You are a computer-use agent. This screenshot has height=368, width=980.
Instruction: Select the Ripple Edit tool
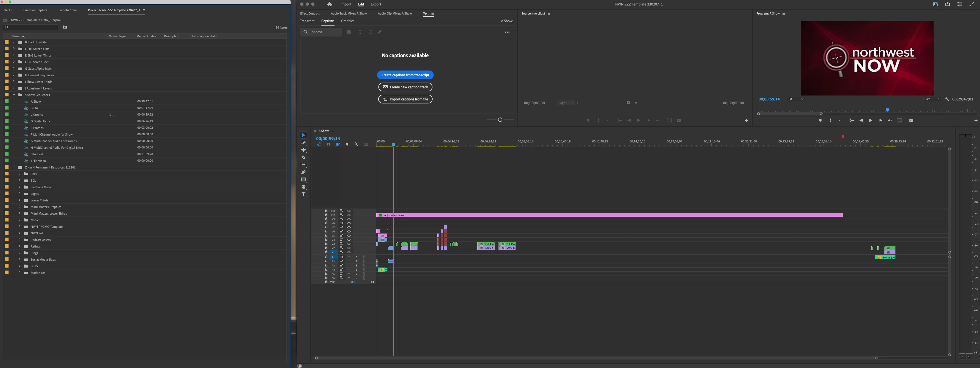pos(303,150)
